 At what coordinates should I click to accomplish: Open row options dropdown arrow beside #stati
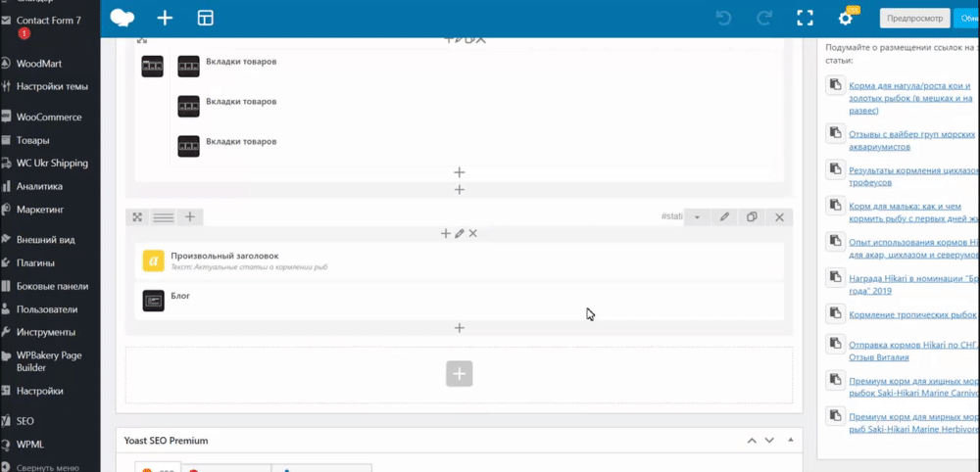point(697,217)
